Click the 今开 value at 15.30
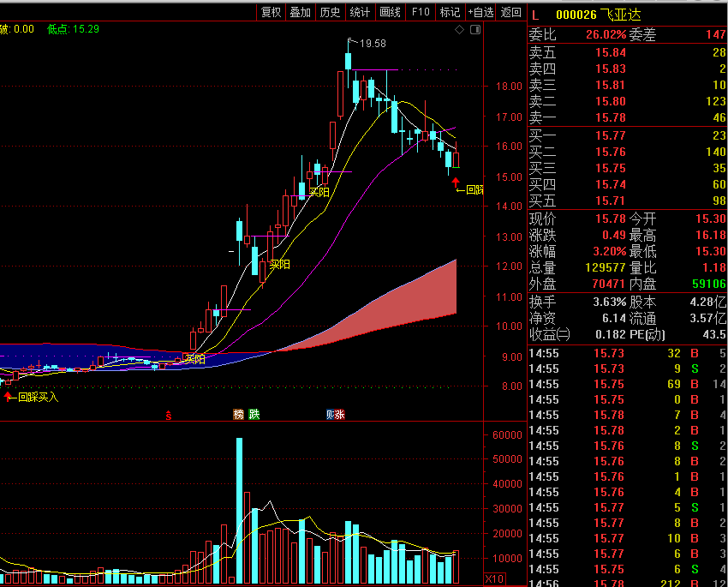Image resolution: width=728 pixels, height=587 pixels. pyautogui.click(x=711, y=219)
